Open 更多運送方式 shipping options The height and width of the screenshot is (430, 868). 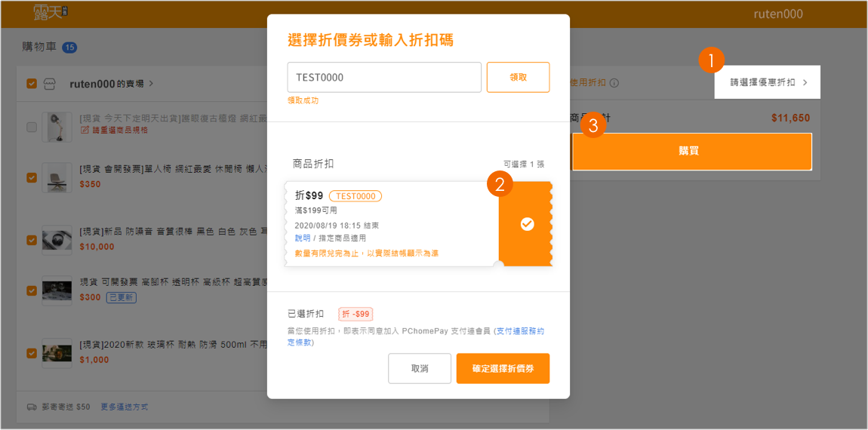(124, 407)
